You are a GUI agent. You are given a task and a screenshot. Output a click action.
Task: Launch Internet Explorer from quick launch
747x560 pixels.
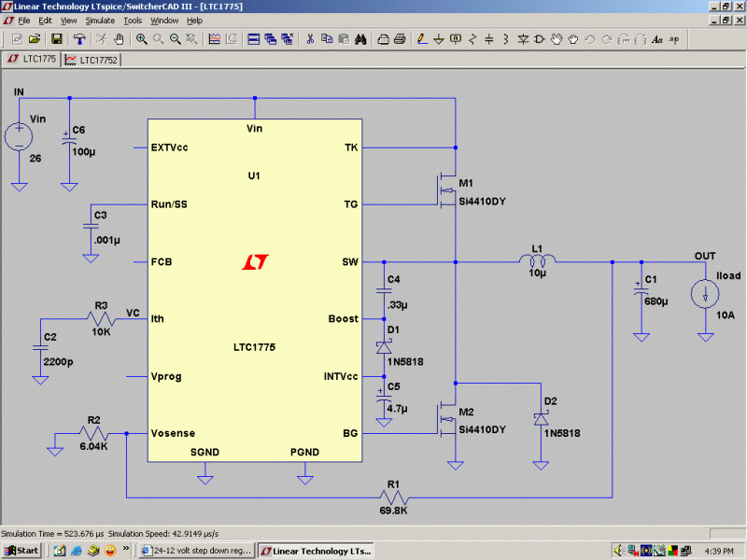pos(77,551)
